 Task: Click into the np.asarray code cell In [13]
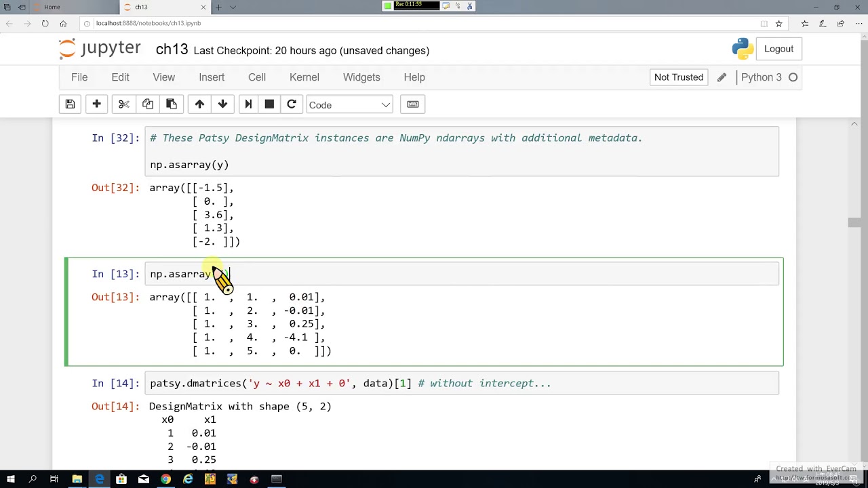(461, 274)
